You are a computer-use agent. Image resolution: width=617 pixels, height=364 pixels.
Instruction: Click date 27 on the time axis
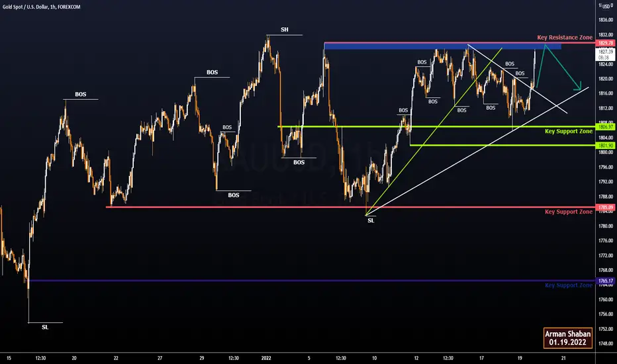160,358
